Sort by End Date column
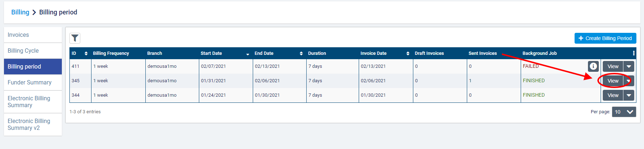 click(x=301, y=53)
